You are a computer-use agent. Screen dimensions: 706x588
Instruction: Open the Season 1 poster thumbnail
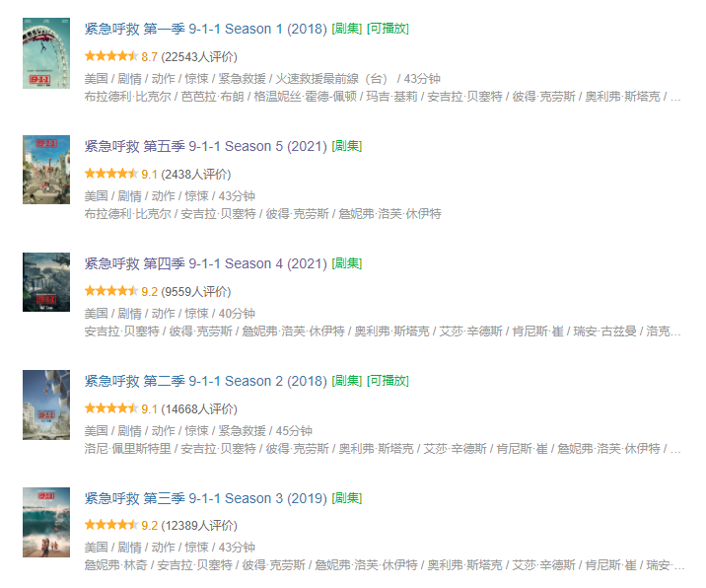(x=46, y=51)
